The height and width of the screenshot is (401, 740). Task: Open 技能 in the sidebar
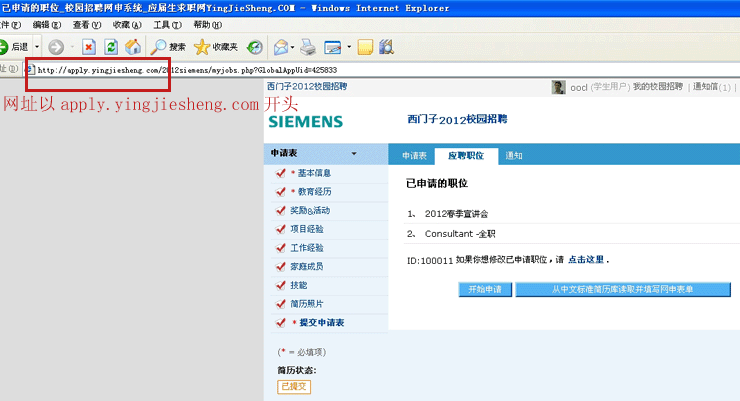pyautogui.click(x=298, y=285)
